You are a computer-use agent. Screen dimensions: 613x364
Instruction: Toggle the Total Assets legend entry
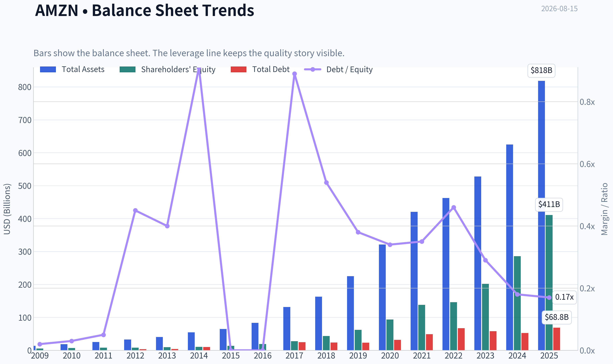click(x=72, y=69)
